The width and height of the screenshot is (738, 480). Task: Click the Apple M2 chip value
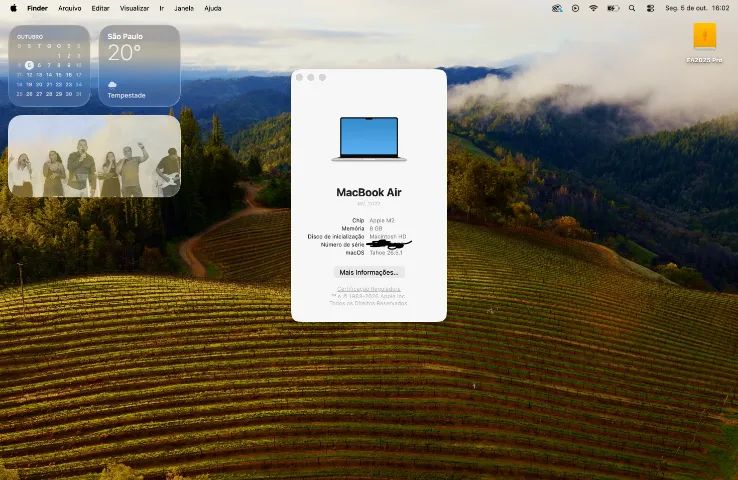click(x=382, y=220)
